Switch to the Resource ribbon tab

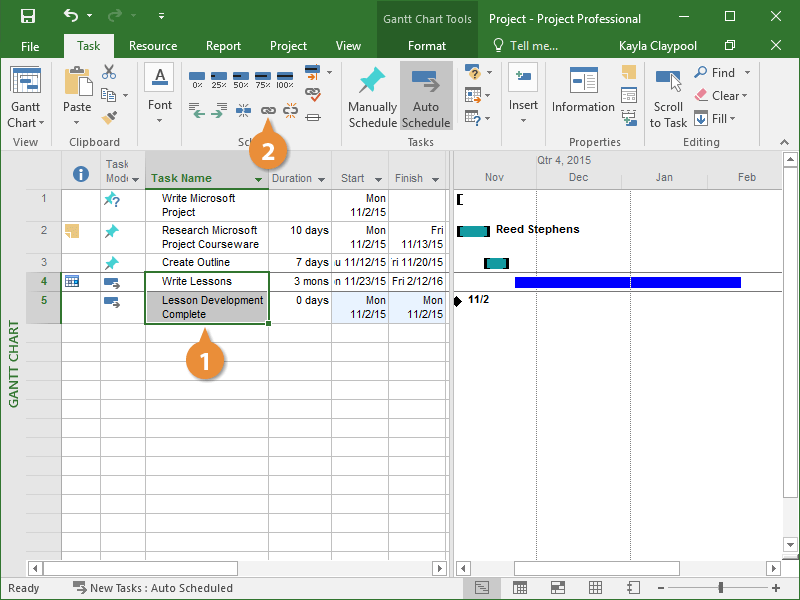click(153, 46)
